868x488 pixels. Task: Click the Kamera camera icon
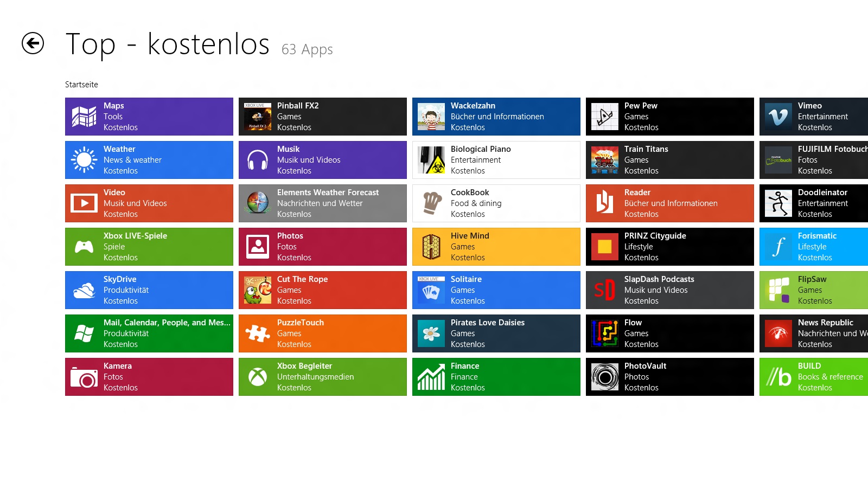point(84,377)
